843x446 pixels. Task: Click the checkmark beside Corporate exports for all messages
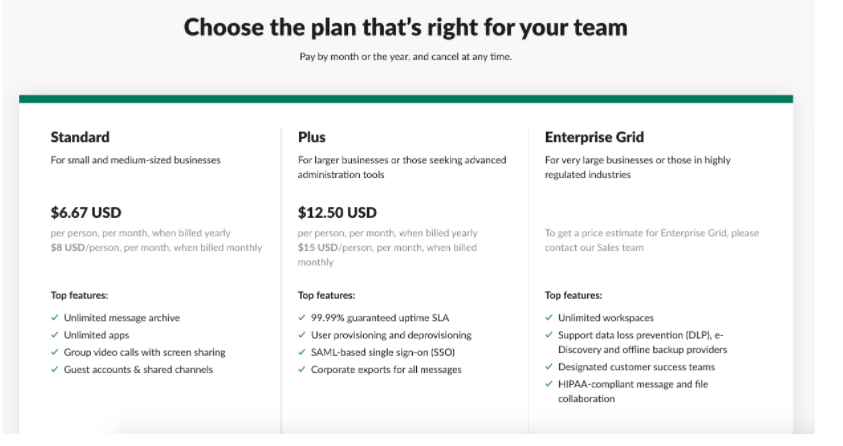301,369
